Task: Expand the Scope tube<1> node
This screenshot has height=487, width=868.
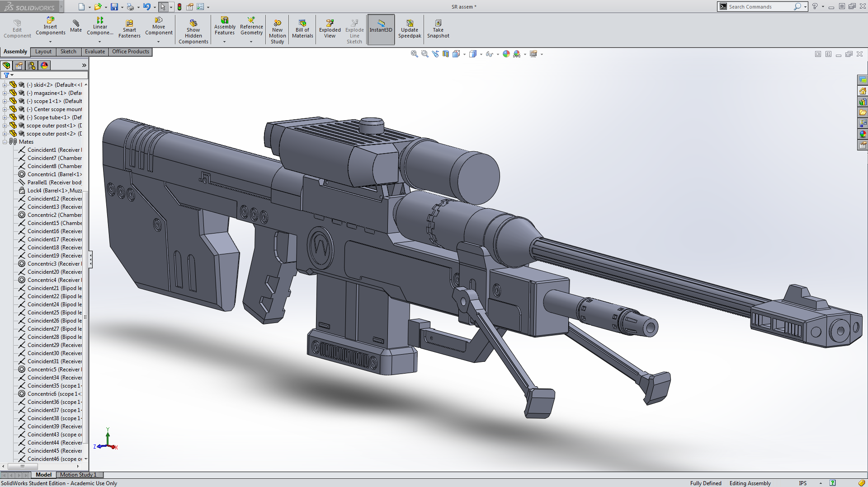Action: (x=5, y=117)
